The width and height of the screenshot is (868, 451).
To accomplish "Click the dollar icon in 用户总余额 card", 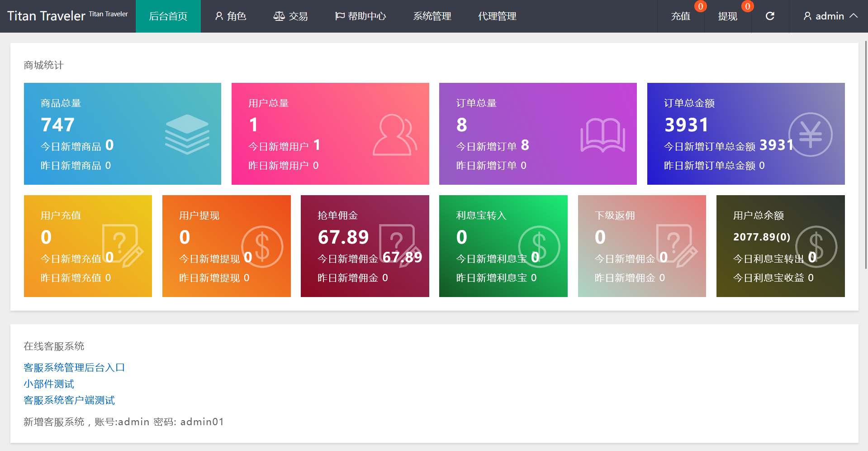I will (816, 247).
